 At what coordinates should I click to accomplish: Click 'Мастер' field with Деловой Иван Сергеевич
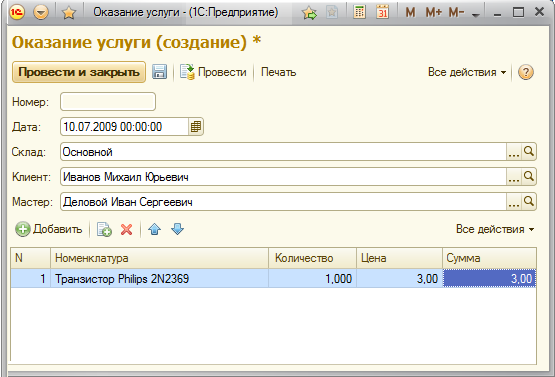(283, 202)
